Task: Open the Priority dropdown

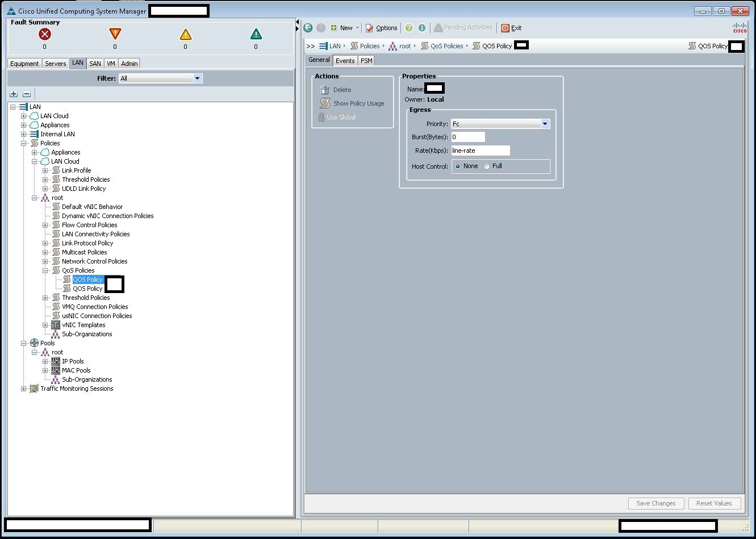Action: point(545,124)
